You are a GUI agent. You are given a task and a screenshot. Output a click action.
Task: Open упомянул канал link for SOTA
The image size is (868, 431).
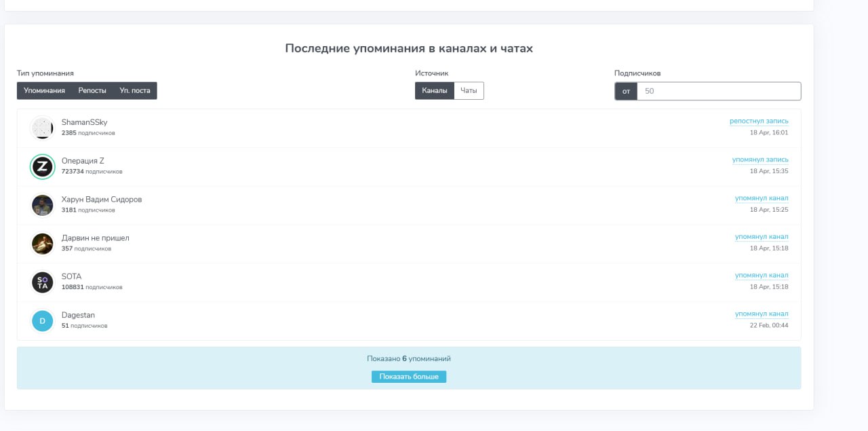point(762,276)
